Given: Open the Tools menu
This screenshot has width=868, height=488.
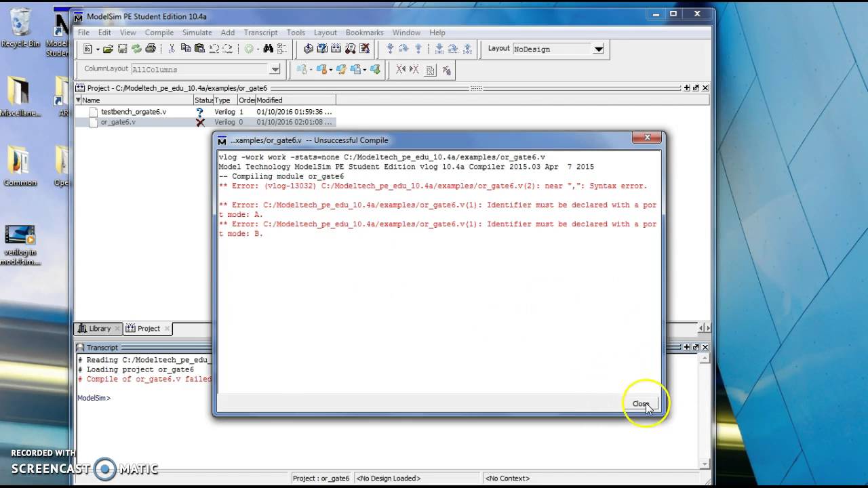Looking at the screenshot, I should point(296,33).
